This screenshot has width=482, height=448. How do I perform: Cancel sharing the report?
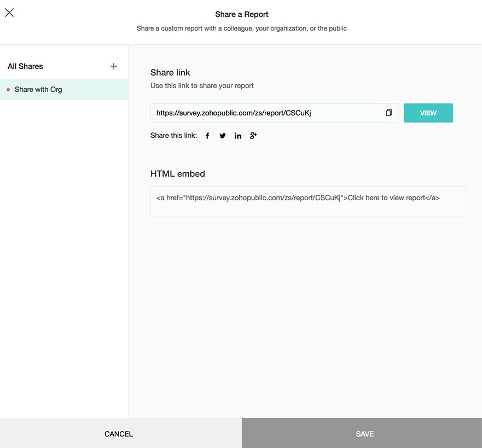(x=119, y=434)
